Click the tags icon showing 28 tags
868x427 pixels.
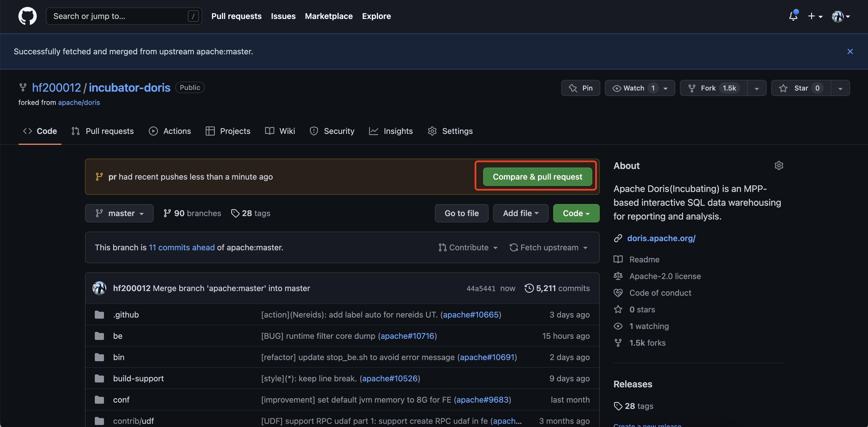(235, 213)
